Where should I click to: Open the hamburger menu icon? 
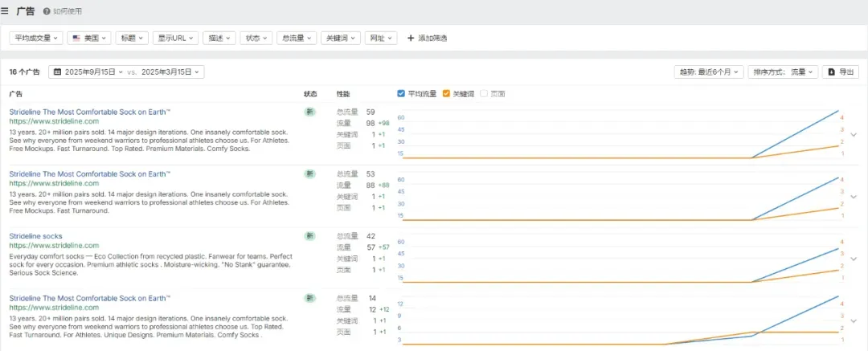5,10
